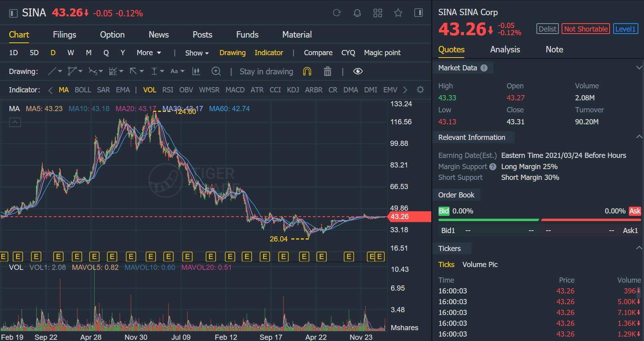Click the last E earnings marker on the chart
The width and height of the screenshot is (644, 341).
click(x=380, y=257)
